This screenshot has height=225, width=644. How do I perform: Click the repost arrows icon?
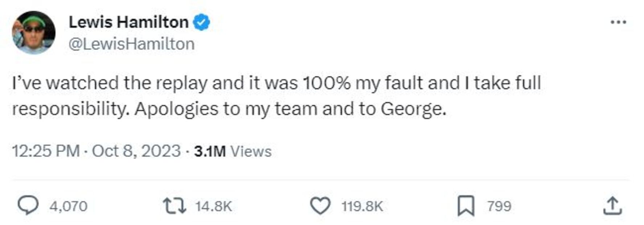click(174, 206)
